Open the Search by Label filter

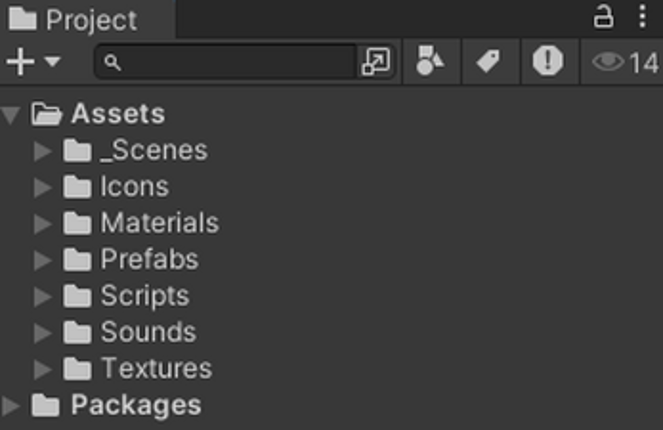coord(488,62)
